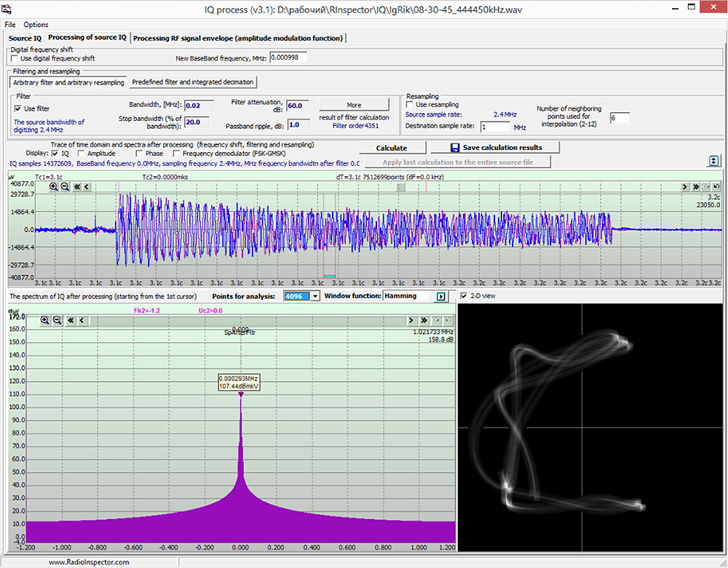Click zoom out icon on spectrum plot
This screenshot has height=568, width=728.
(x=56, y=320)
